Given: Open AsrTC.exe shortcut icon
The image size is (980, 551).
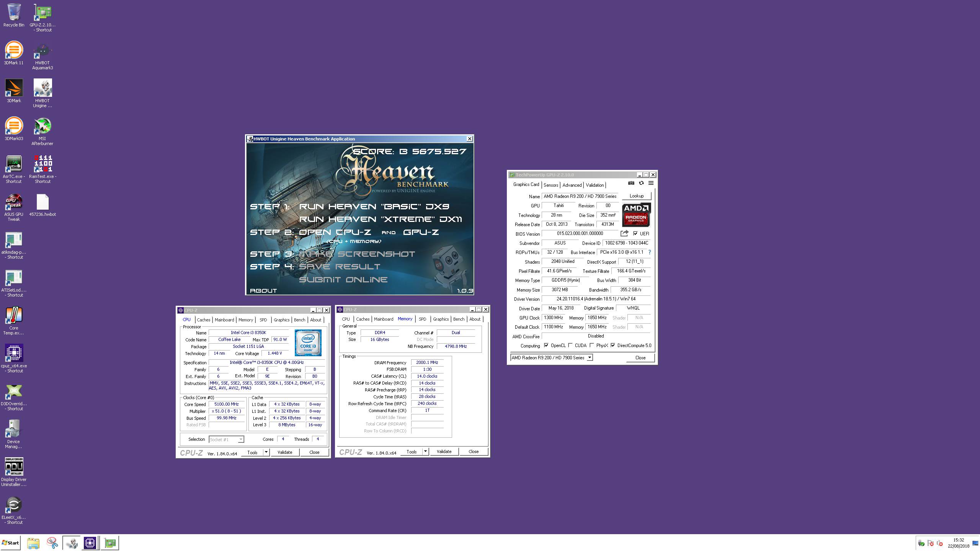Looking at the screenshot, I should (14, 169).
